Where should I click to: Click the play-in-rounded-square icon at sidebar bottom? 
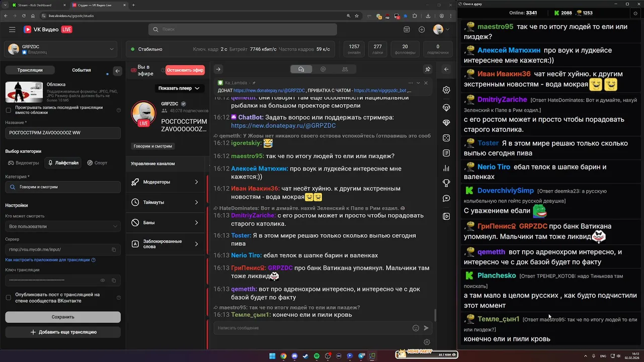pos(446,216)
